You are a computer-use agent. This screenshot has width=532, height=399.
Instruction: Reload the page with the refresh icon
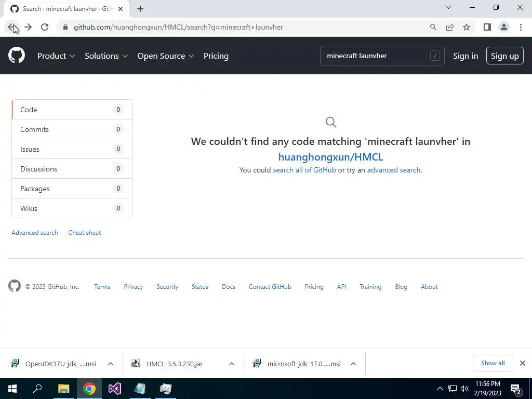pyautogui.click(x=45, y=27)
